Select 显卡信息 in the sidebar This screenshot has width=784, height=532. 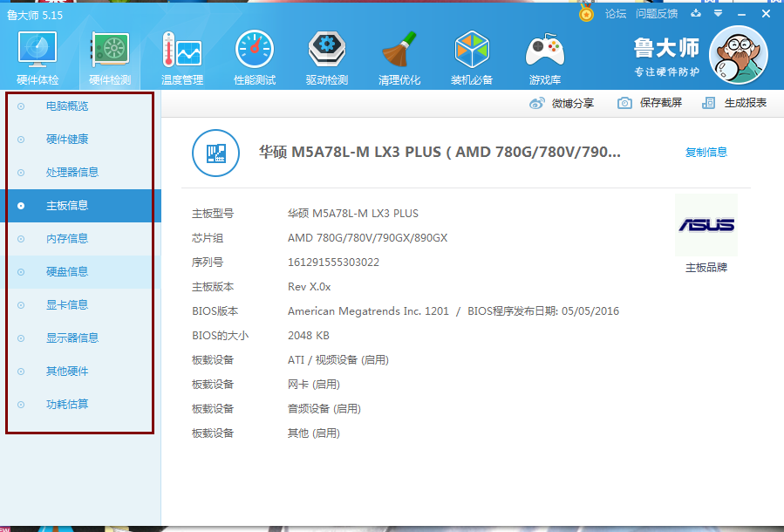80,305
